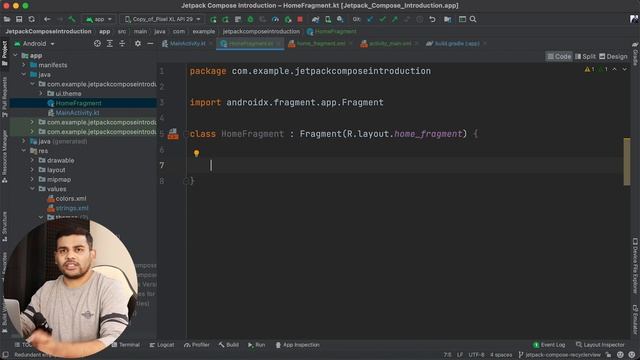Click the Save All toolbar icon
The image size is (640, 360).
click(x=19, y=19)
